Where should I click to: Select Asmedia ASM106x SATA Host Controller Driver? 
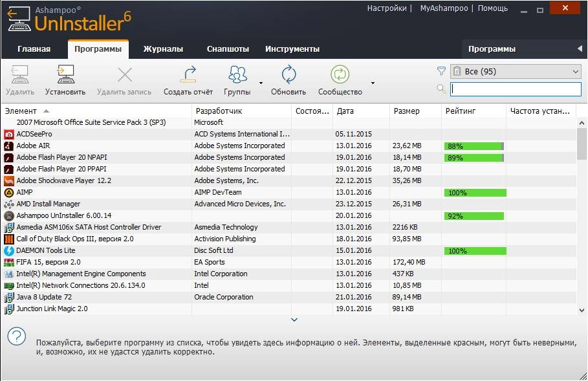coord(289,227)
